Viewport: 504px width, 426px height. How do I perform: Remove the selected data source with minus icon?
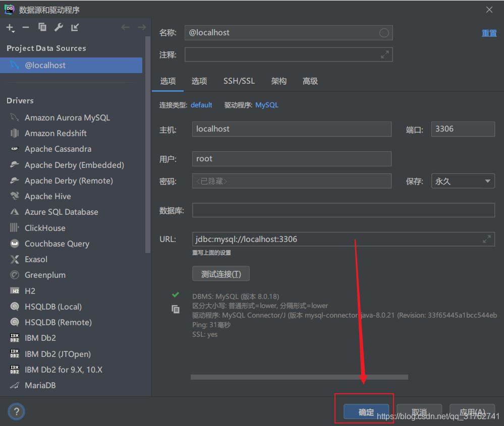(x=26, y=28)
